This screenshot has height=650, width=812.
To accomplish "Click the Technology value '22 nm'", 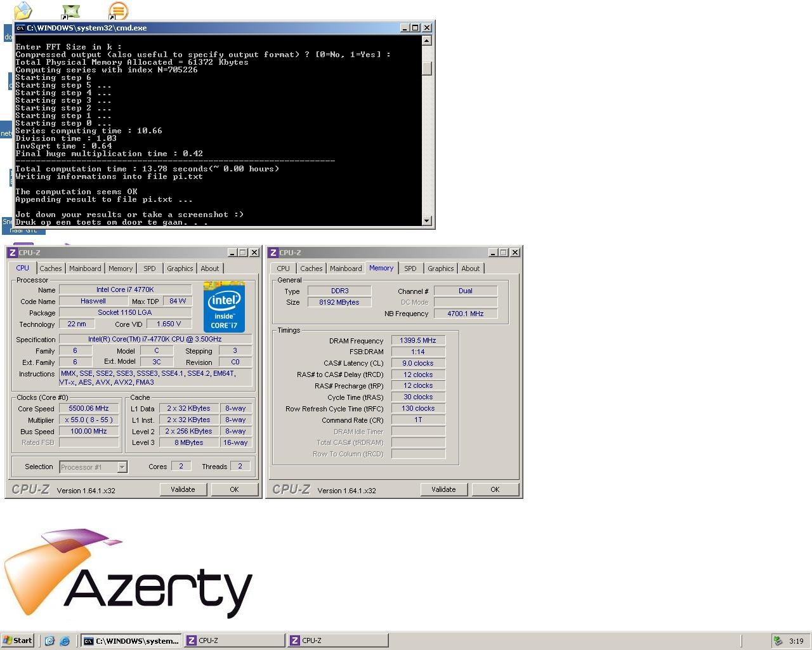I will click(77, 324).
